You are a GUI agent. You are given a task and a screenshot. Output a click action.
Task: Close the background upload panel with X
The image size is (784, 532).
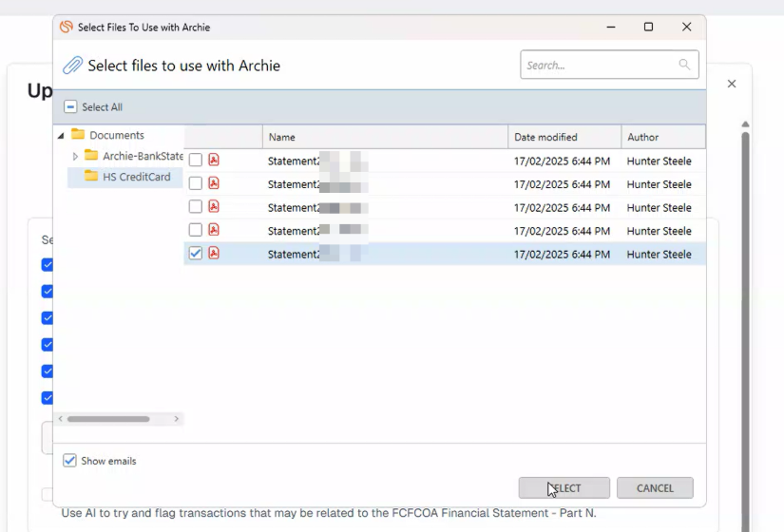point(732,84)
